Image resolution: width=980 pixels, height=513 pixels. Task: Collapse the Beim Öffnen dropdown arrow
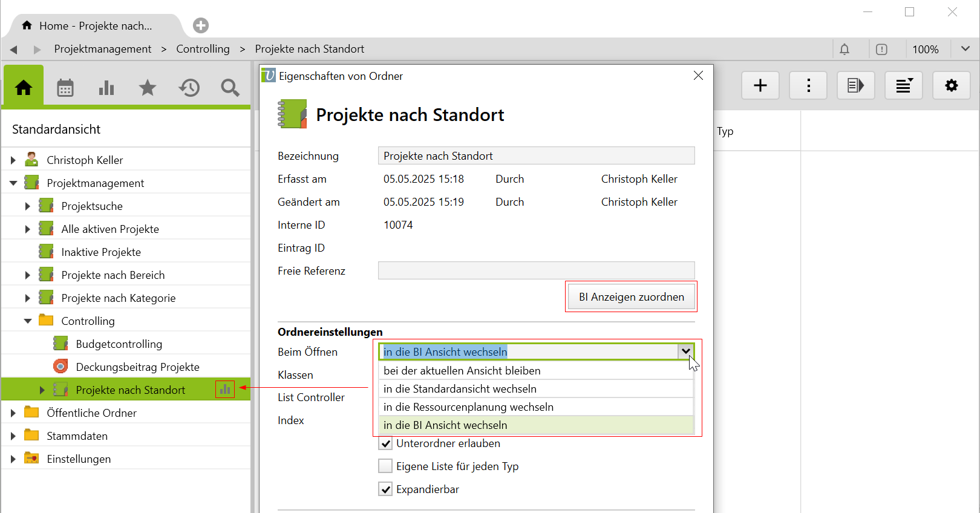click(685, 351)
